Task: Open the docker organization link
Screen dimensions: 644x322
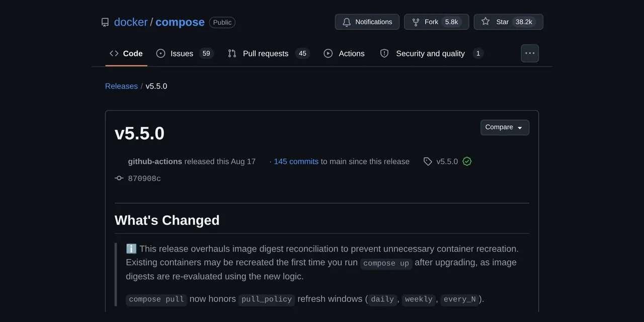Action: [x=131, y=22]
